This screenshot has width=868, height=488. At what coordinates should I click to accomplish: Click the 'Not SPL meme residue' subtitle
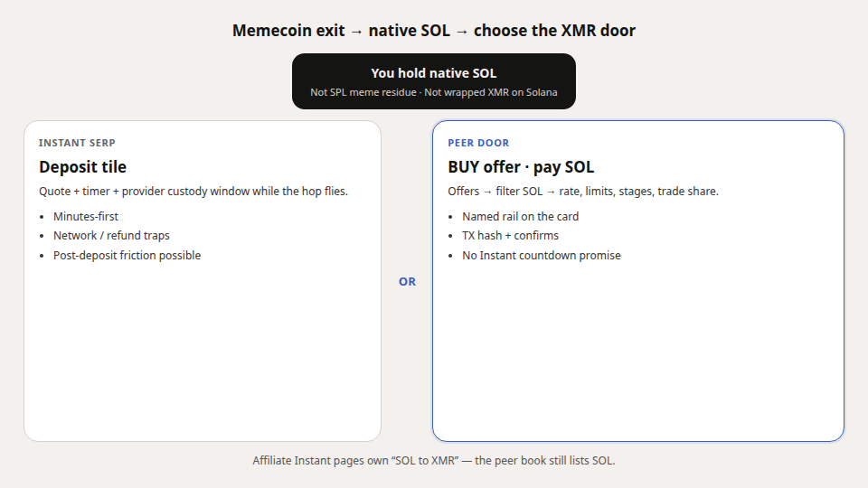click(433, 92)
